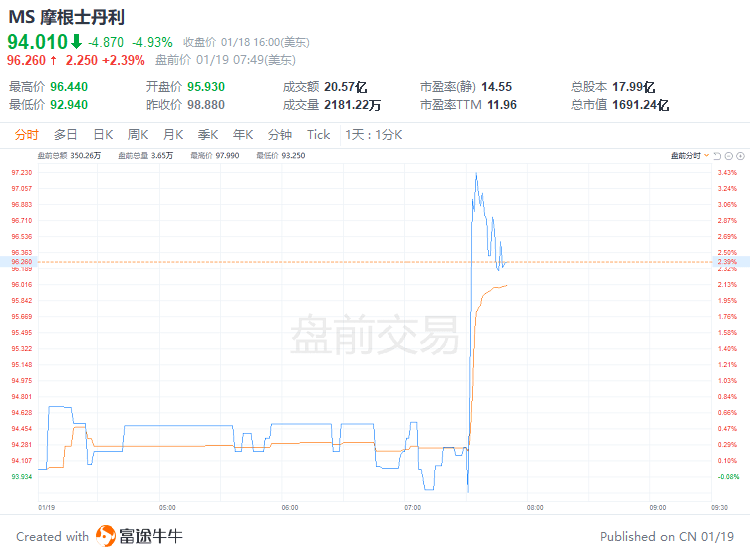
Task: Switch to the 周K tab
Action: (x=138, y=135)
